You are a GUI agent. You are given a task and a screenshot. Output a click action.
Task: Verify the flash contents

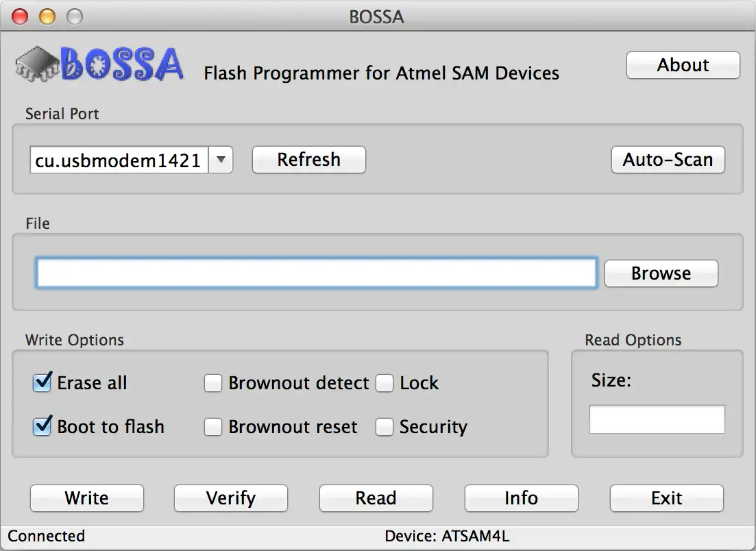(x=231, y=498)
